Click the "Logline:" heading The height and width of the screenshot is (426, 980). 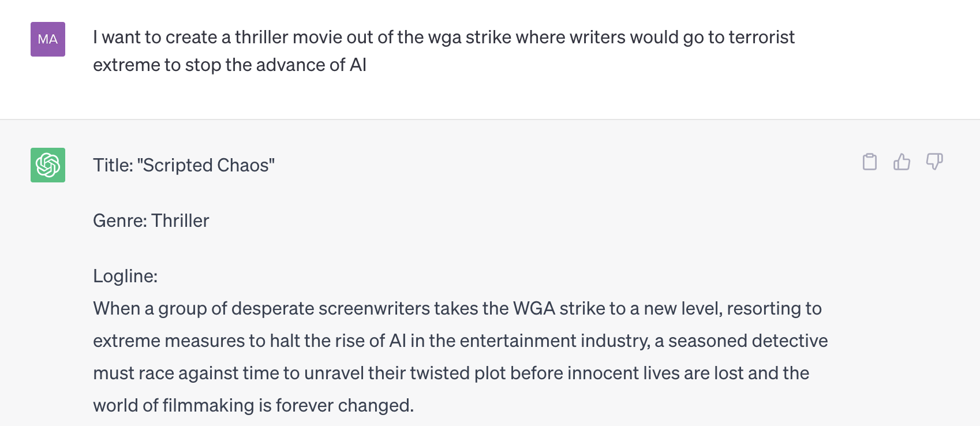pos(125,276)
